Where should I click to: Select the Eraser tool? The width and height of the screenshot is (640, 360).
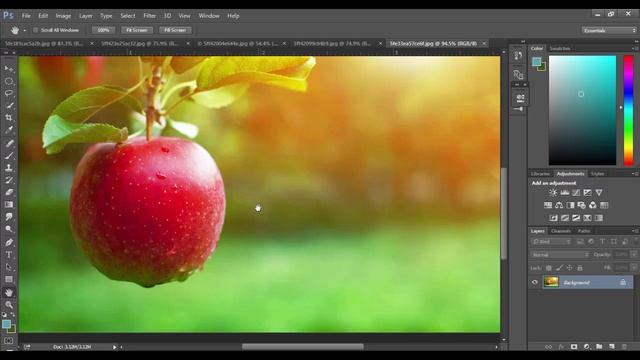coord(9,192)
